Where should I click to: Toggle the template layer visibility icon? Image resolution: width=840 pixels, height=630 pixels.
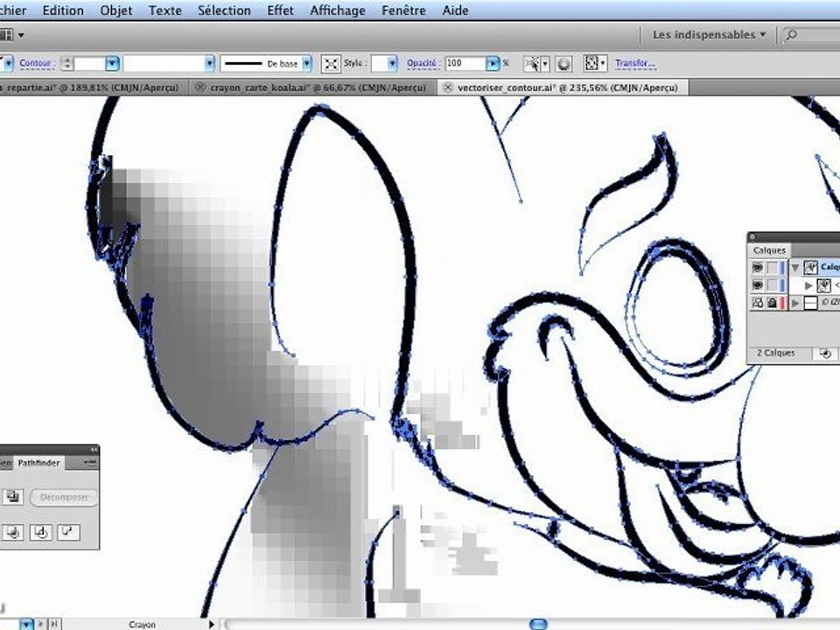(758, 303)
